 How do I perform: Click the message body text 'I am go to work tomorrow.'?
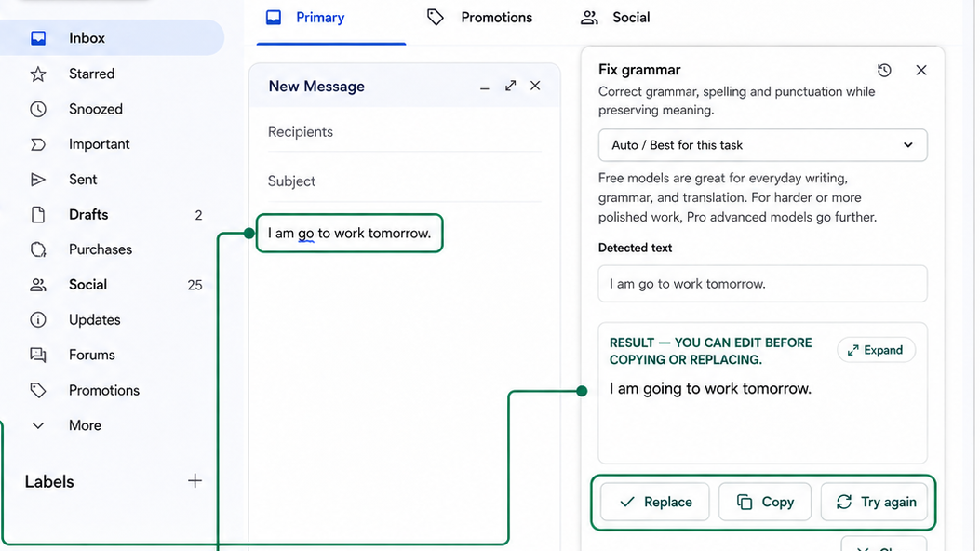[349, 233]
